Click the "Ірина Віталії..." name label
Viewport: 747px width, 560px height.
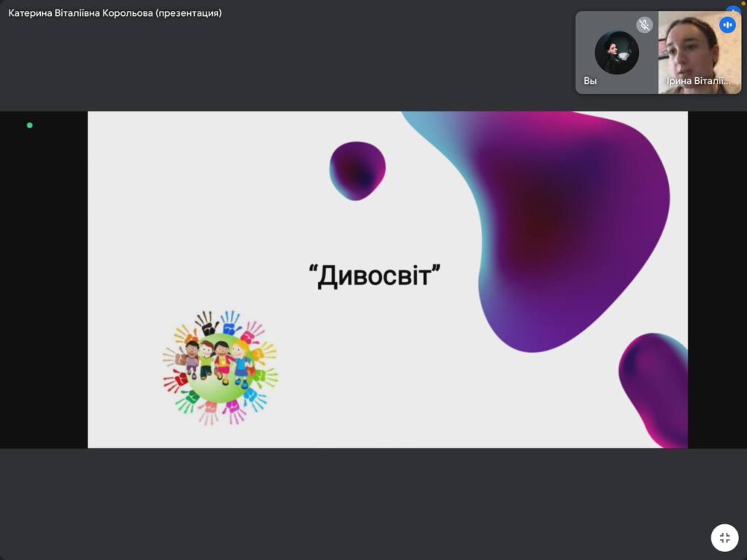click(x=698, y=81)
